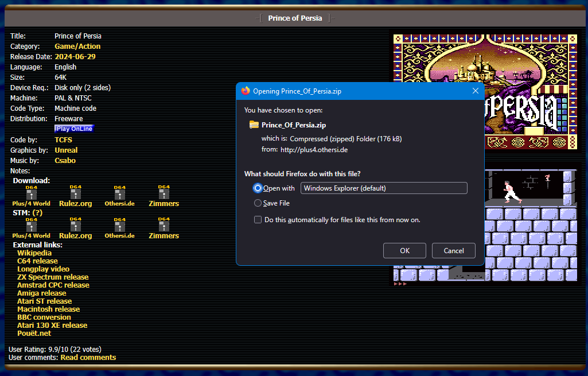Open the Pouët.net external link

click(34, 333)
